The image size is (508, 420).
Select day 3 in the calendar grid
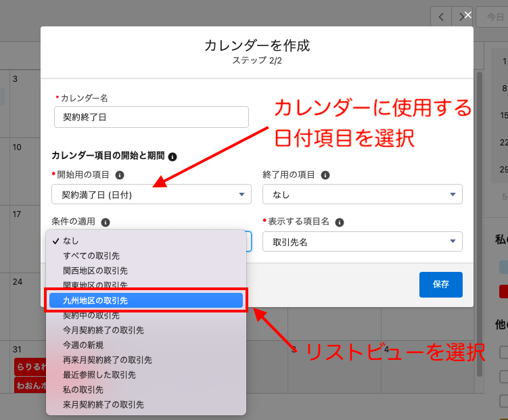[x=15, y=79]
